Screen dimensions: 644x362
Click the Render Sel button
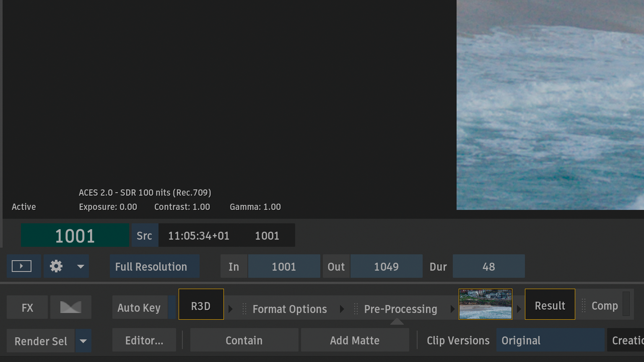point(41,341)
